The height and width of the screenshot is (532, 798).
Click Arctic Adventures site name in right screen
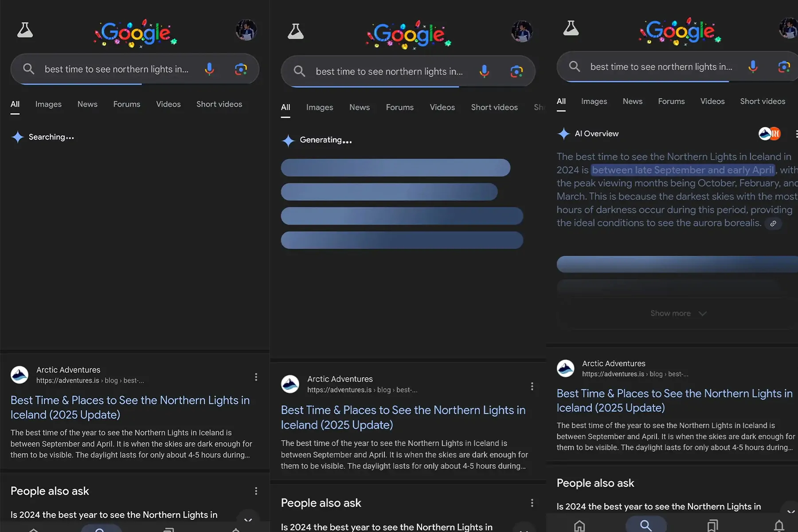[614, 364]
